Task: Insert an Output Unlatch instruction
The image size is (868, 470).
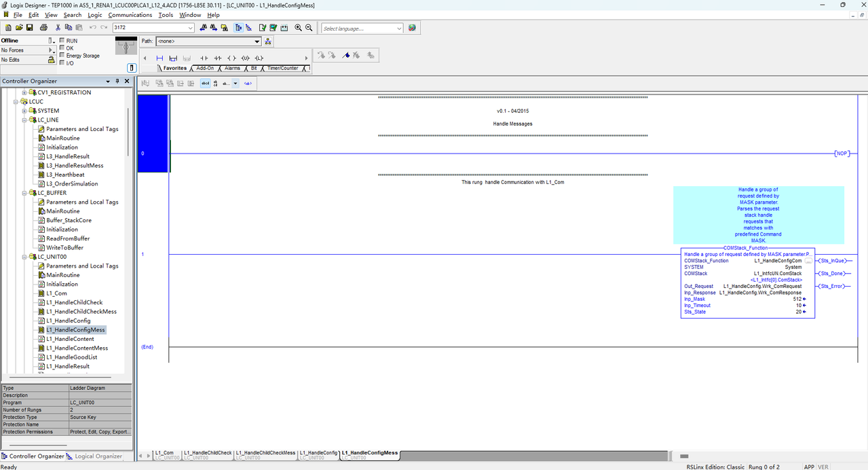Action: click(x=245, y=58)
